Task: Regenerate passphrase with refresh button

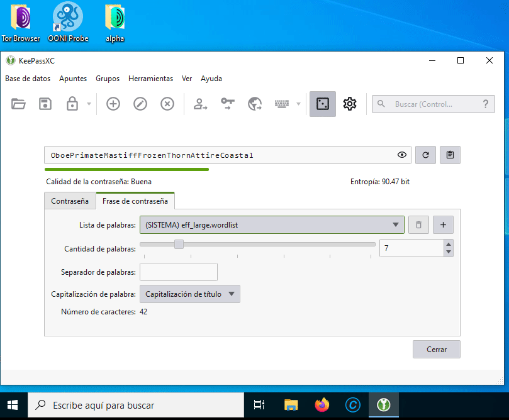Action: tap(425, 155)
